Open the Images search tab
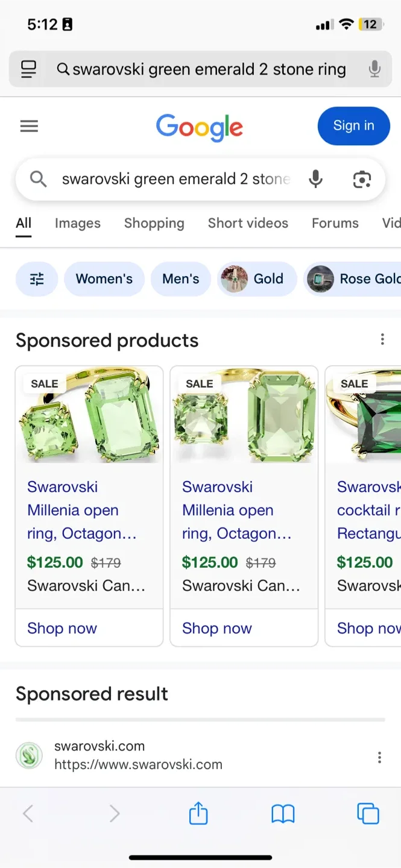401x868 pixels. click(x=77, y=223)
